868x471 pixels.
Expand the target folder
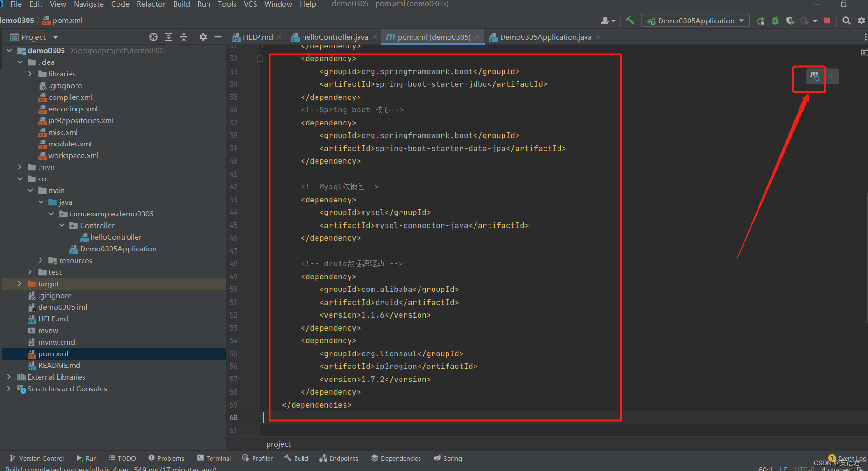click(20, 284)
